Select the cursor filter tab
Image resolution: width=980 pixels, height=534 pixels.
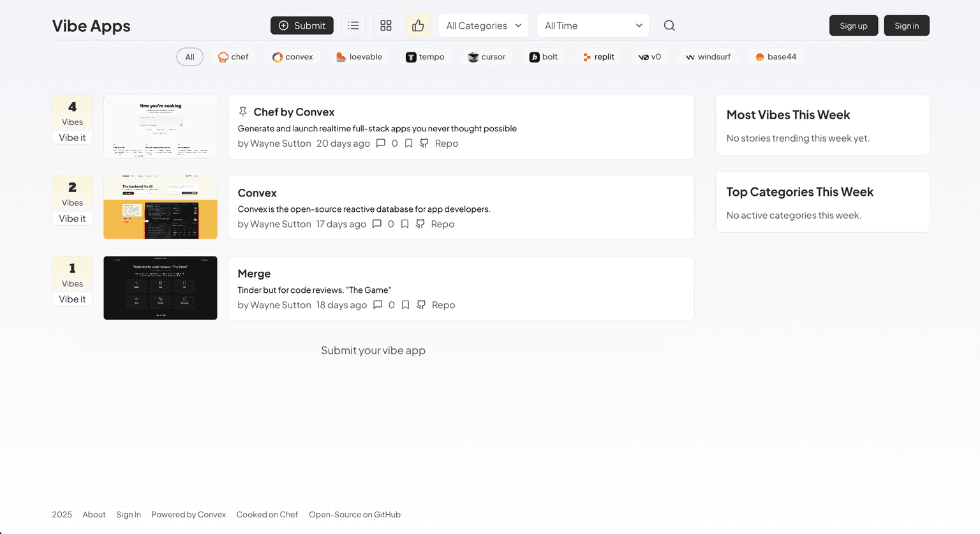[x=487, y=57]
